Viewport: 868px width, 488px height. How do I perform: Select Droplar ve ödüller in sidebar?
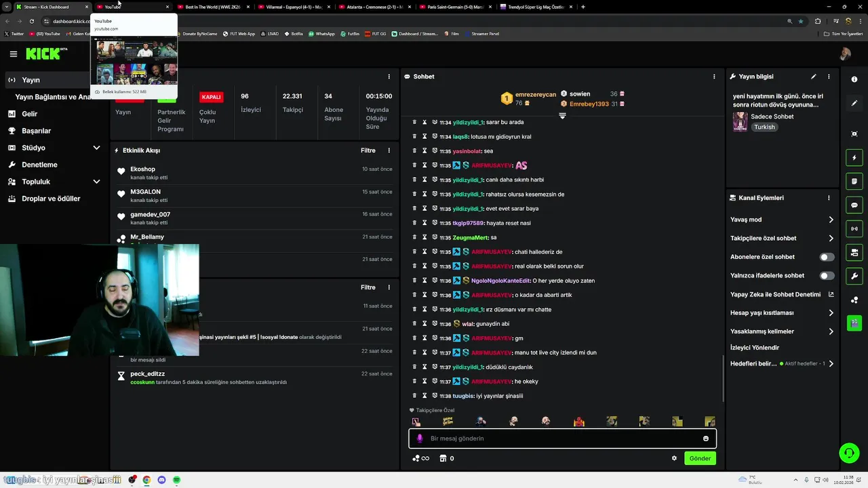[x=51, y=199]
